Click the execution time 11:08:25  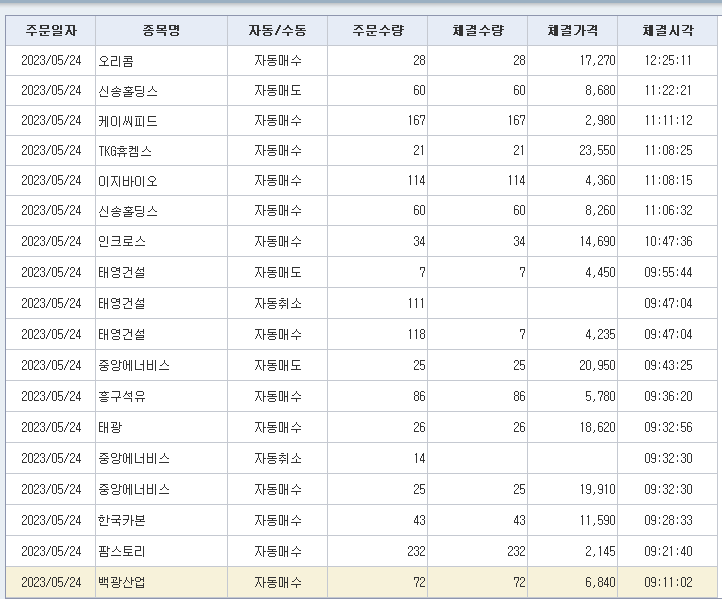(668, 151)
